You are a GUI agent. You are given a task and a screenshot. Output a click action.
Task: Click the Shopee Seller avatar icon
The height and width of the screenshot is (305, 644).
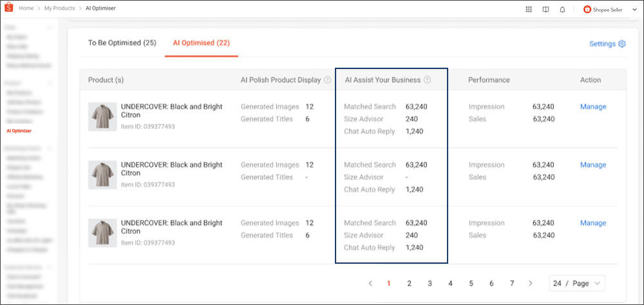(x=587, y=9)
